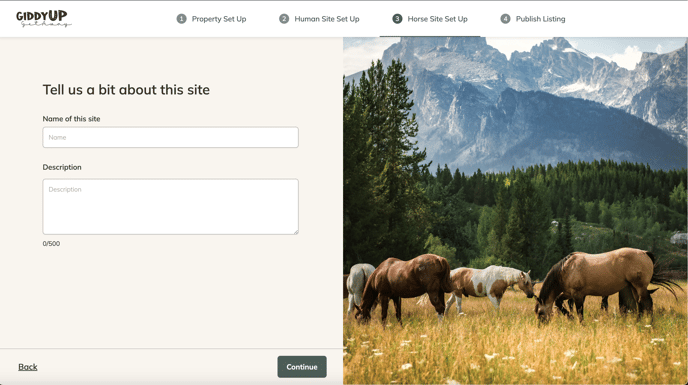Click the step 2 circle icon
This screenshot has width=688, height=385.
pos(284,19)
